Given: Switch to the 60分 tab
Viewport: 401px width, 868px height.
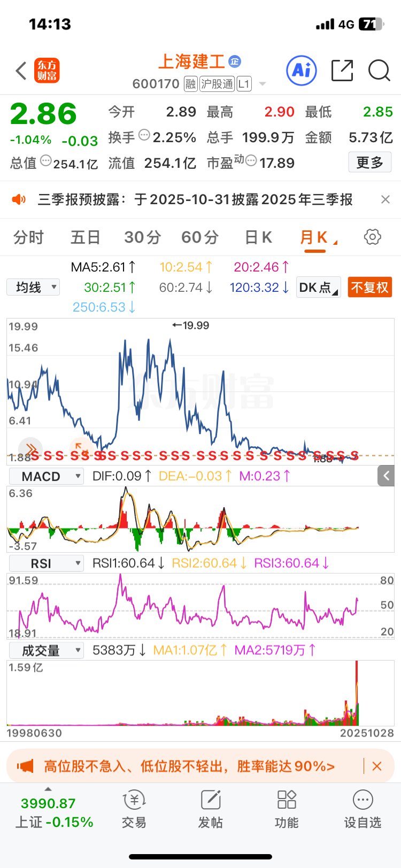Looking at the screenshot, I should pos(200,237).
